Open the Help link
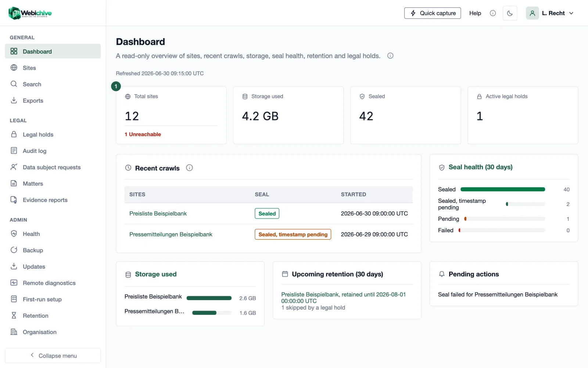 475,13
